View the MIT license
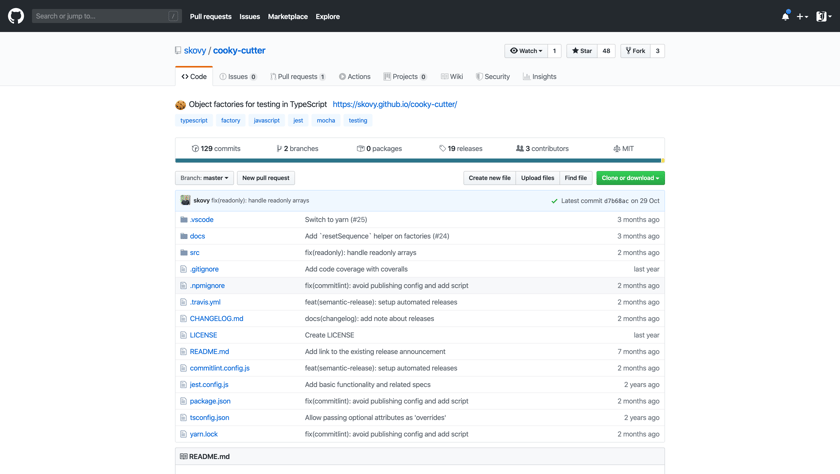Screen dimensions: 840x474 (x=624, y=149)
